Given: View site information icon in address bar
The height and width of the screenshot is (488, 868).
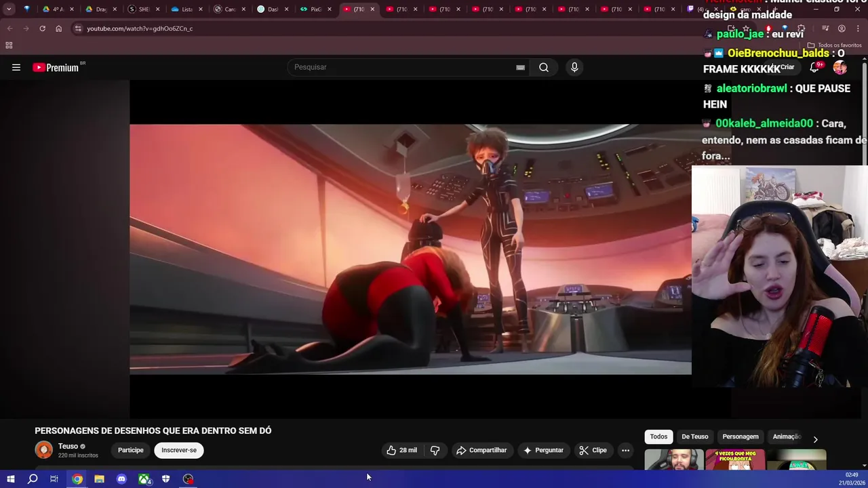Looking at the screenshot, I should [78, 28].
